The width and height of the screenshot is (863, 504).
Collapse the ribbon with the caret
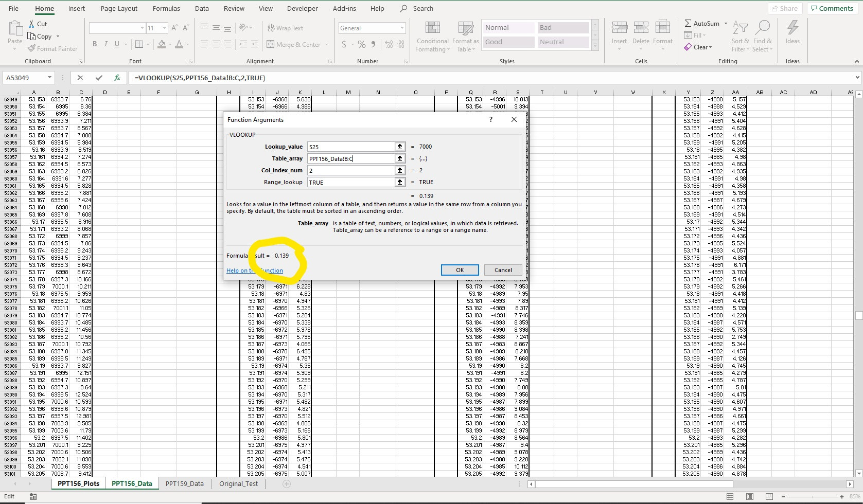click(x=857, y=61)
